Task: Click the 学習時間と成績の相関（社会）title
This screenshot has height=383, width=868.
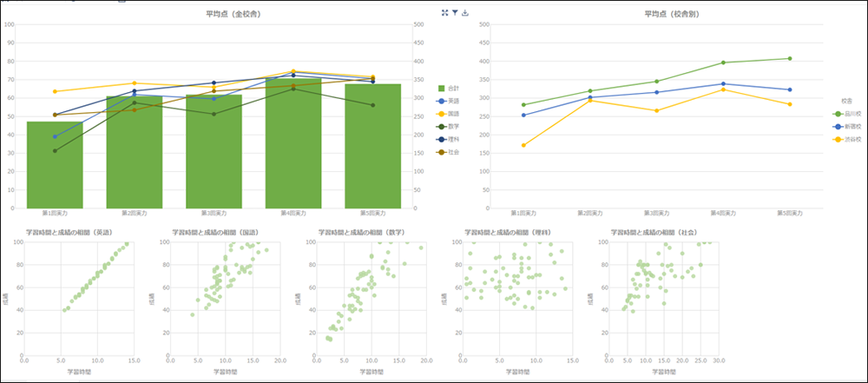Action: click(x=654, y=232)
